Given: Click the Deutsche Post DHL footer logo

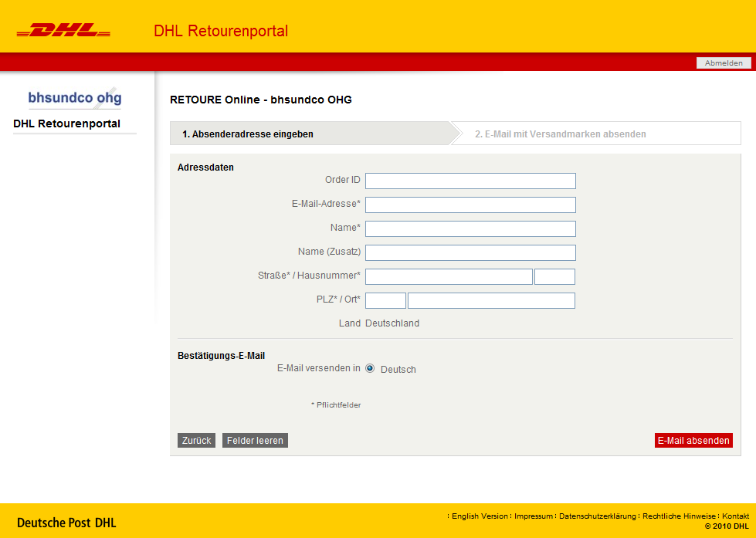Looking at the screenshot, I should point(66,523).
